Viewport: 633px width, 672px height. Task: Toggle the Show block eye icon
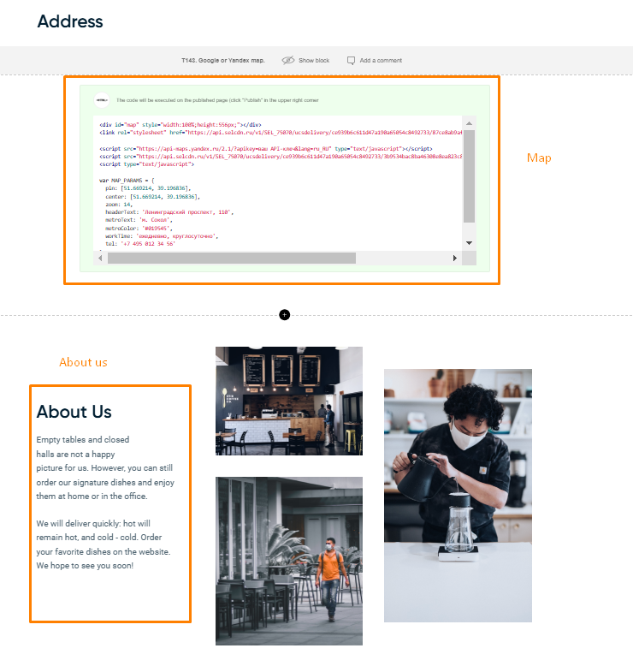coord(287,61)
